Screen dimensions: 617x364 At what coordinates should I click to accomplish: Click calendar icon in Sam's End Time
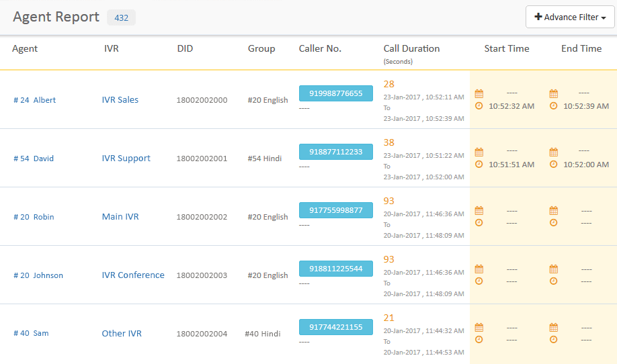pos(554,327)
